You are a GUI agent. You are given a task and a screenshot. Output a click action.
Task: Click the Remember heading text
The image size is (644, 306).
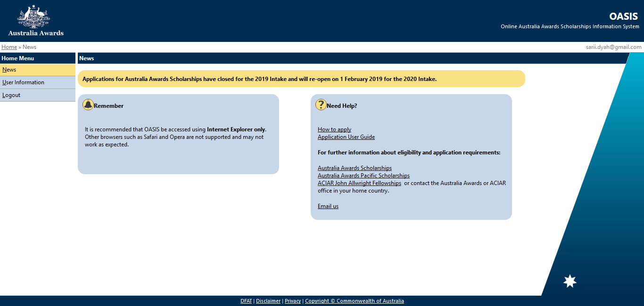108,106
